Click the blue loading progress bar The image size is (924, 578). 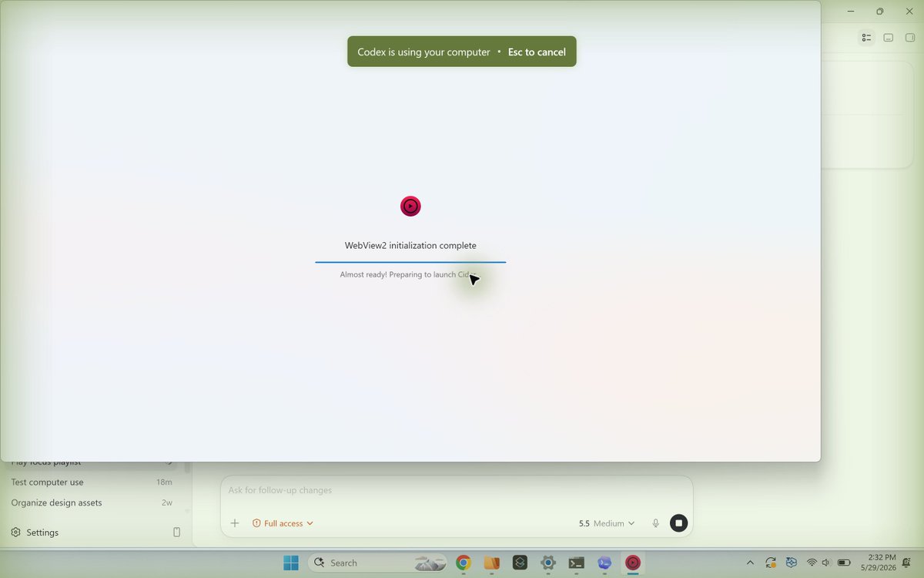(x=410, y=262)
